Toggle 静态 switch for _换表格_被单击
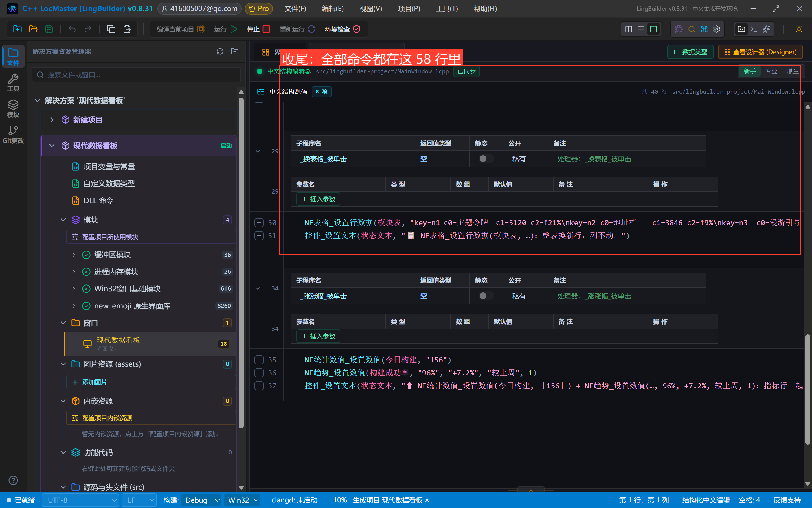This screenshot has height=508, width=812. point(486,159)
